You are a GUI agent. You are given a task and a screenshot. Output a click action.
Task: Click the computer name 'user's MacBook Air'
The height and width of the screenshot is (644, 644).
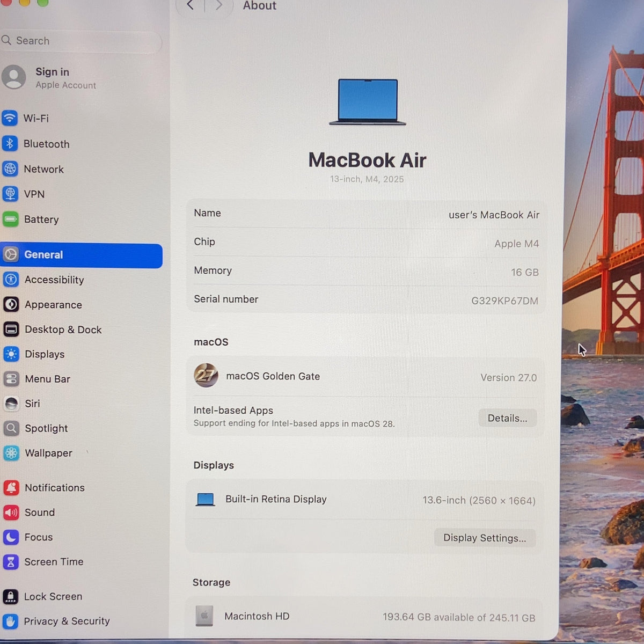[494, 215]
